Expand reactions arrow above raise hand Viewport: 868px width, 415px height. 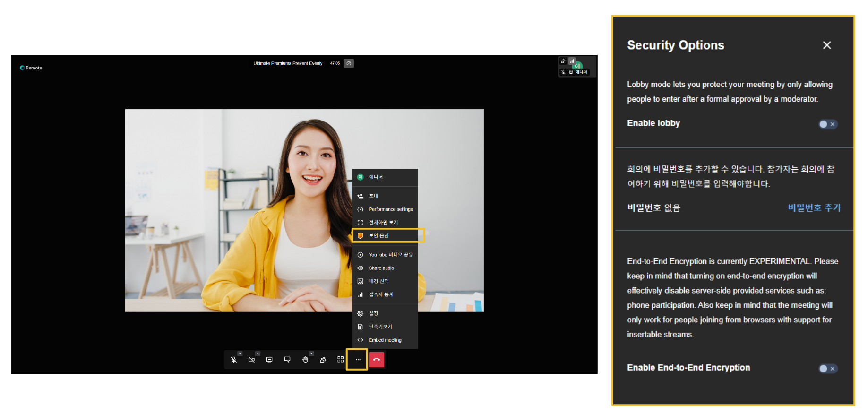(x=311, y=354)
